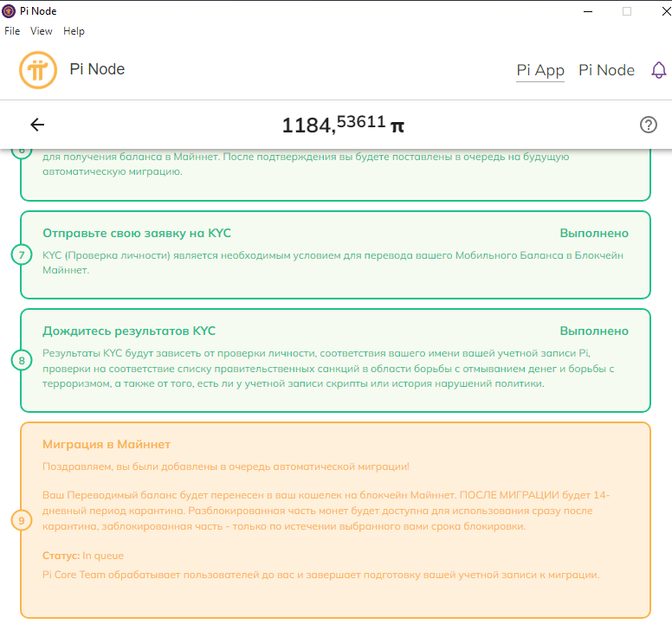The image size is (672, 624).
Task: Click the "Статус: In queue" line
Action: pyautogui.click(x=83, y=556)
